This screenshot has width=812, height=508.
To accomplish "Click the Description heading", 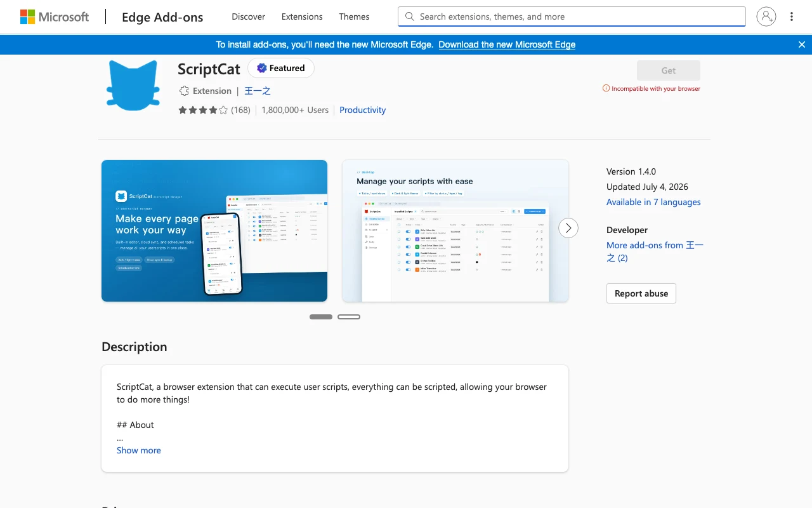I will pos(134,347).
